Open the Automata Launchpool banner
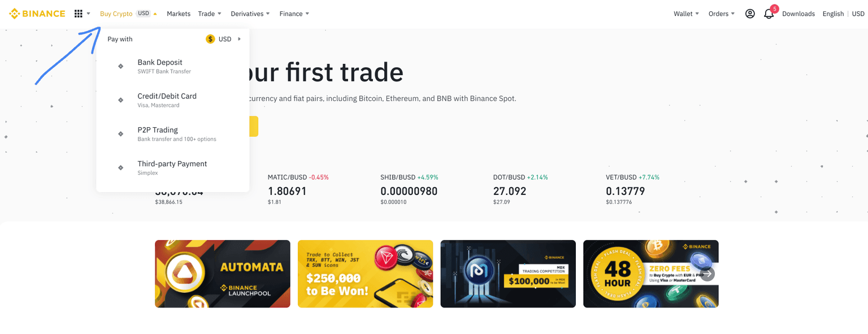Viewport: 868px width, 334px height. coord(223,274)
